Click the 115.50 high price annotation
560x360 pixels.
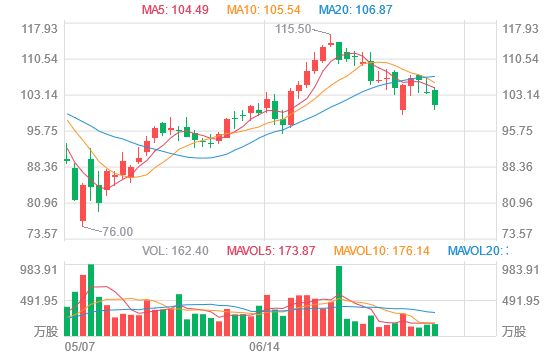click(x=293, y=29)
